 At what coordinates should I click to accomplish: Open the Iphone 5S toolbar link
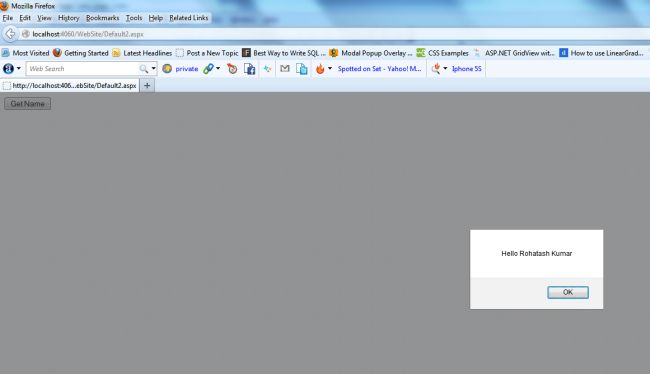pyautogui.click(x=467, y=69)
